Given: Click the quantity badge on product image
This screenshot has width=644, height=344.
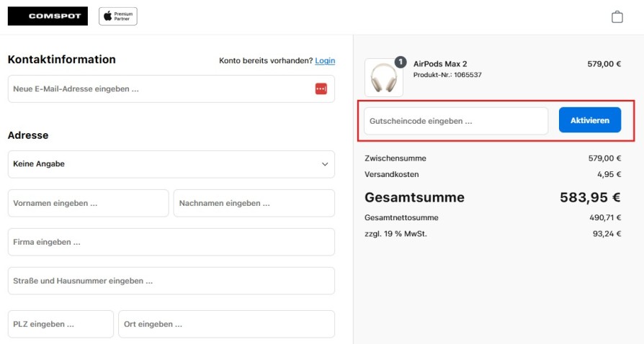Looking at the screenshot, I should point(401,62).
